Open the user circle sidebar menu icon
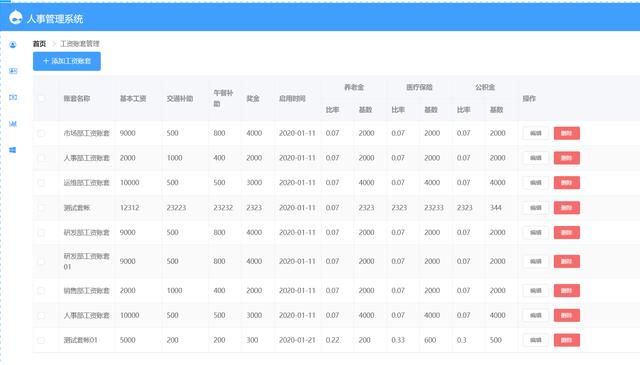The height and width of the screenshot is (365, 640). point(13,45)
